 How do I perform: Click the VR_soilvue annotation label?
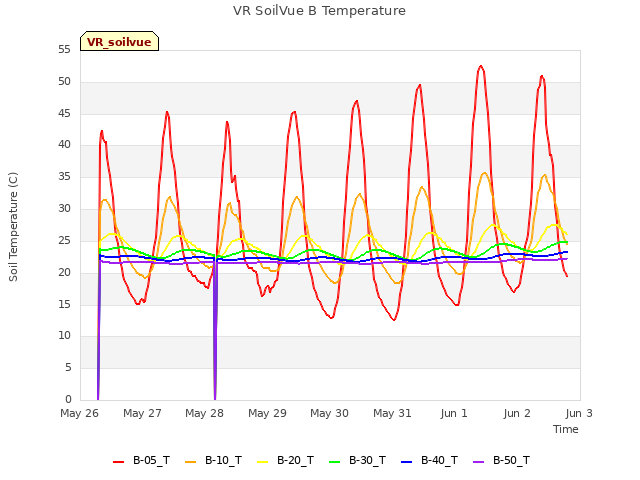pyautogui.click(x=119, y=42)
